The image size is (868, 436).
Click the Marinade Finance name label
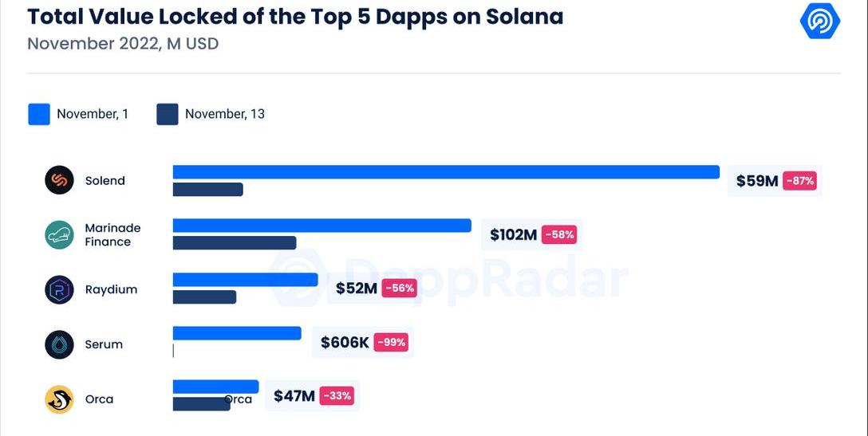112,234
